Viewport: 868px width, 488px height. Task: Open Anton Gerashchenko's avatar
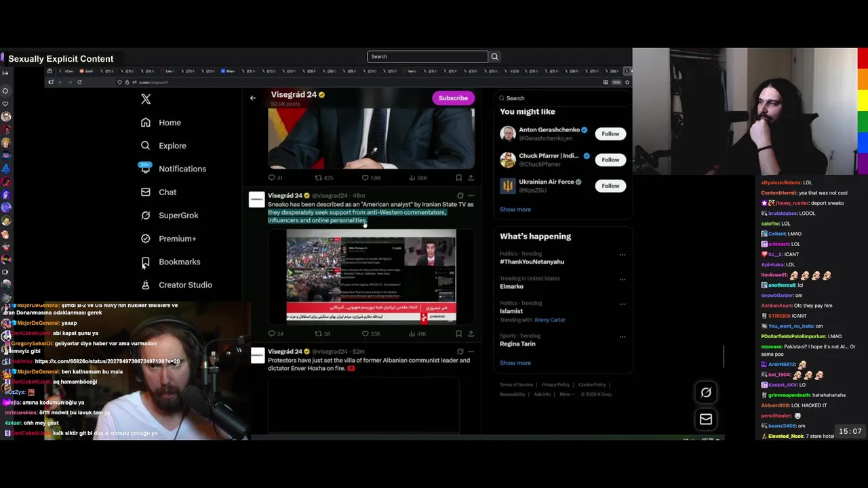(508, 134)
